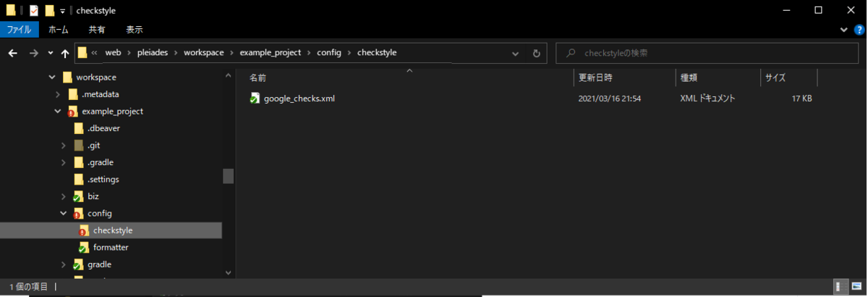This screenshot has height=297, width=868.
Task: Click the formatter folder green-check icon
Action: pos(84,247)
